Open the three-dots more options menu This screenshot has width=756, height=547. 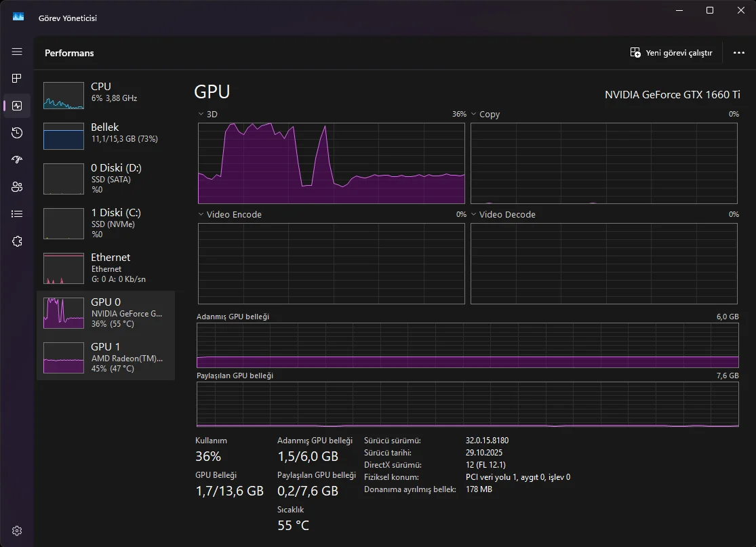point(738,53)
